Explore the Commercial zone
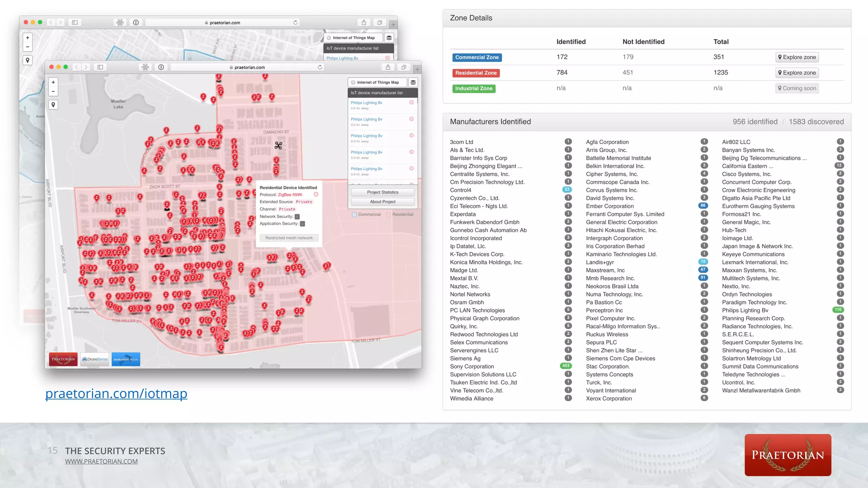 (x=797, y=57)
